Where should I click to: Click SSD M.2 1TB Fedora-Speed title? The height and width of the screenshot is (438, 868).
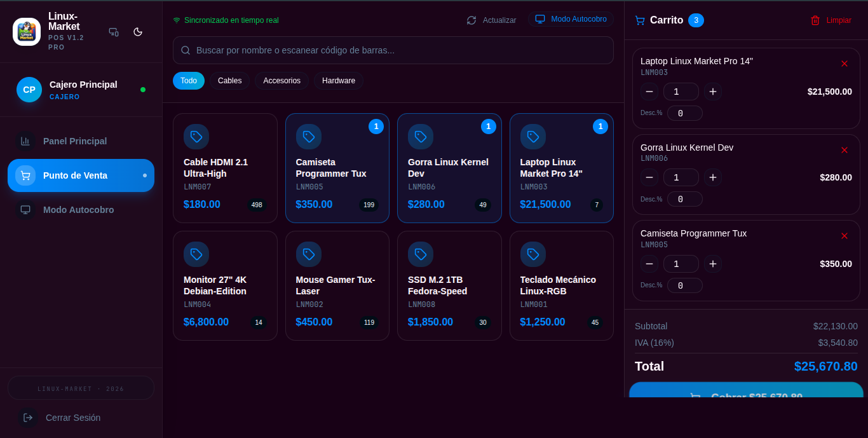(438, 285)
